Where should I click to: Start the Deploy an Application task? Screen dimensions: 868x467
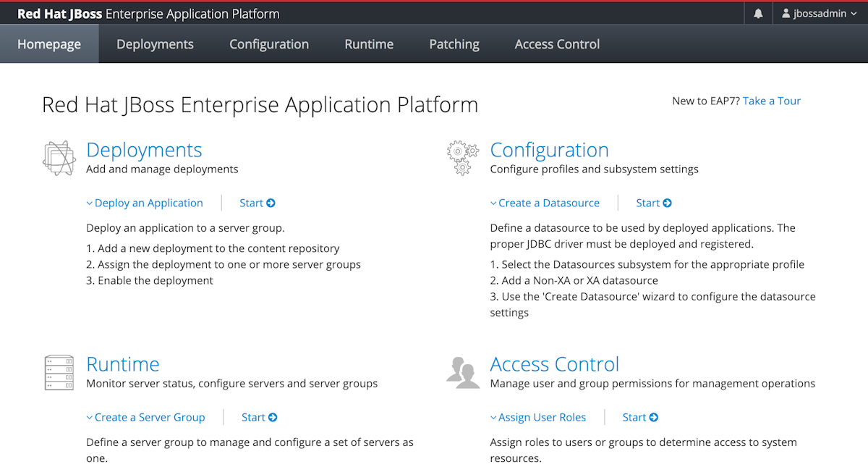coord(258,203)
